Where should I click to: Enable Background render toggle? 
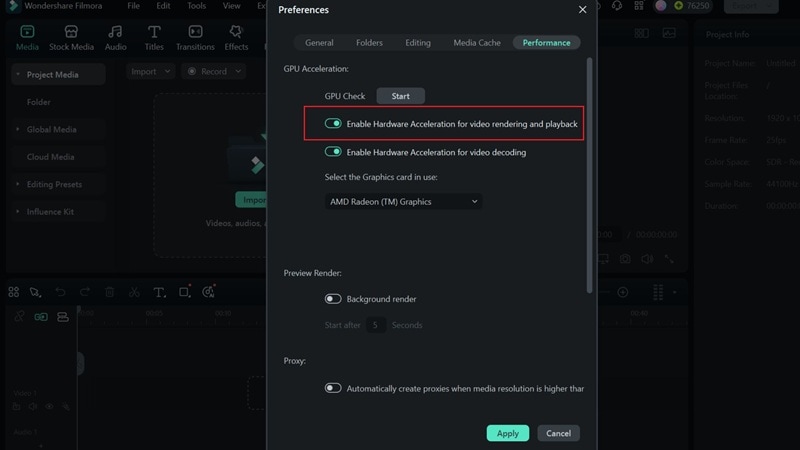coord(333,298)
